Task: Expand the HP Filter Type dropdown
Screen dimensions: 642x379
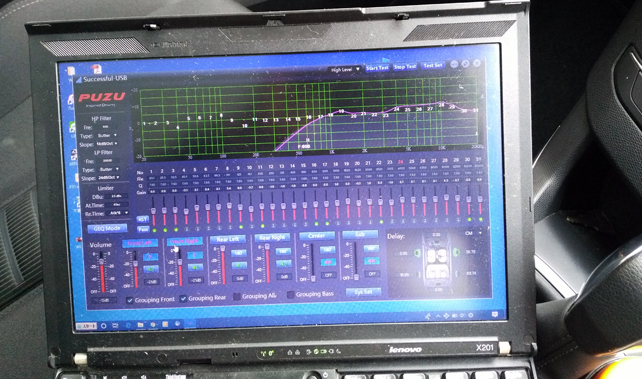Action: point(107,135)
